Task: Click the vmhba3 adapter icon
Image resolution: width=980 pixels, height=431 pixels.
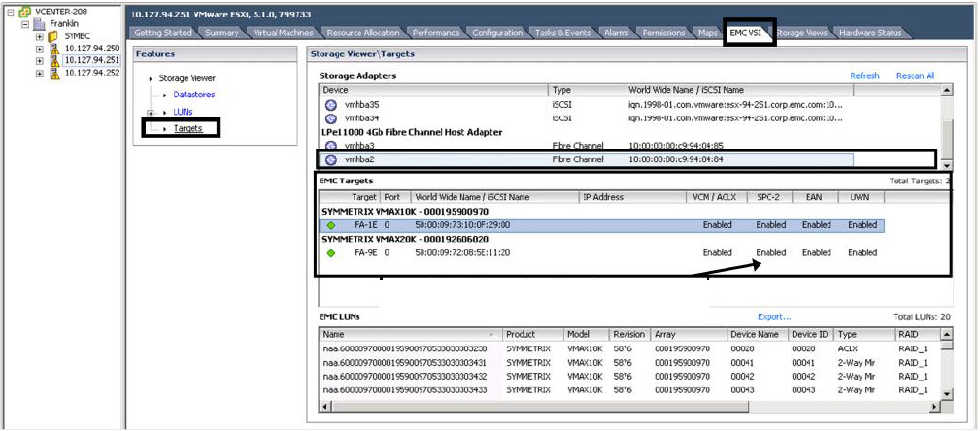Action: [331, 146]
